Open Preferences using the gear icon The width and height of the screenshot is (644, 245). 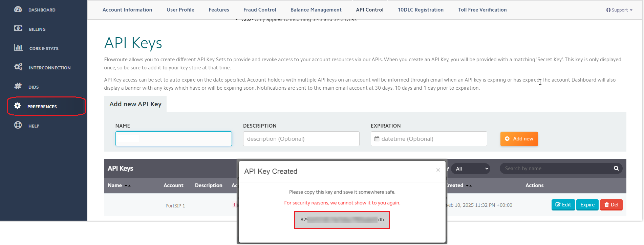pyautogui.click(x=18, y=106)
